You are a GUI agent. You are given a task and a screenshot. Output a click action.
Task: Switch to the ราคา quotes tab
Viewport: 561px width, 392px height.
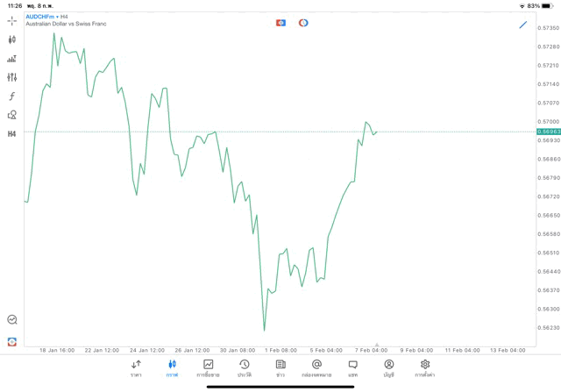pos(136,368)
